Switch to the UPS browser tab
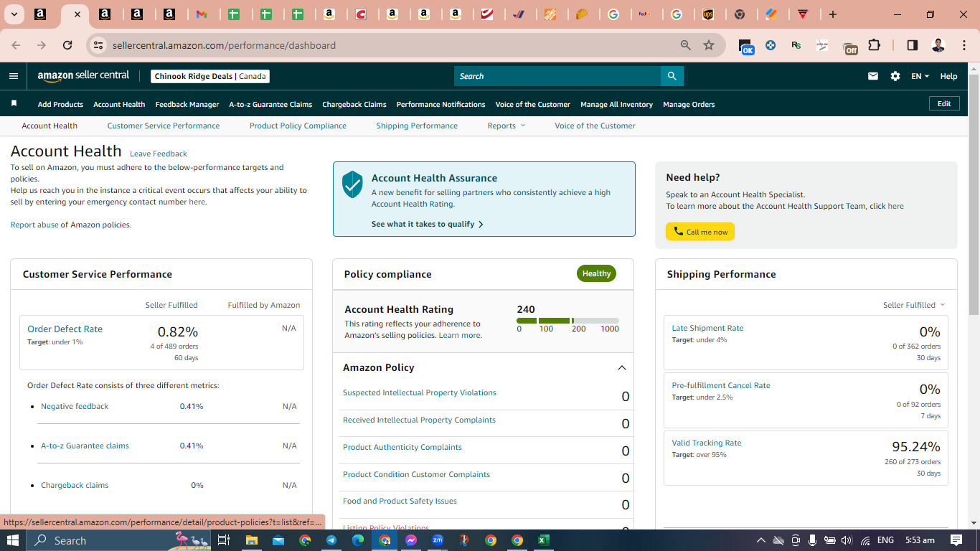Viewport: 980px width, 551px height. [708, 14]
